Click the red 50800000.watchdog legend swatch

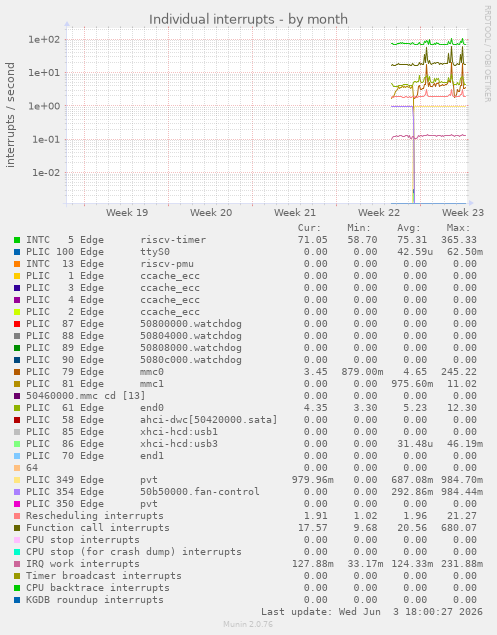17,324
